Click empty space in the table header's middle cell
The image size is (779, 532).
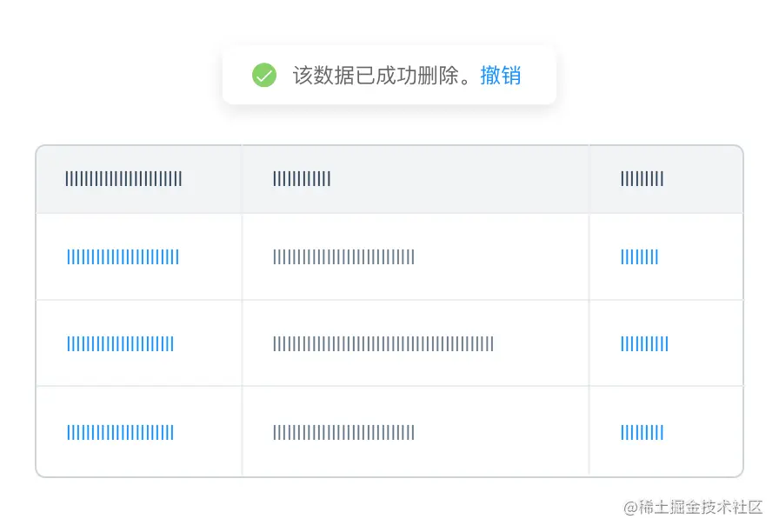pos(461,179)
